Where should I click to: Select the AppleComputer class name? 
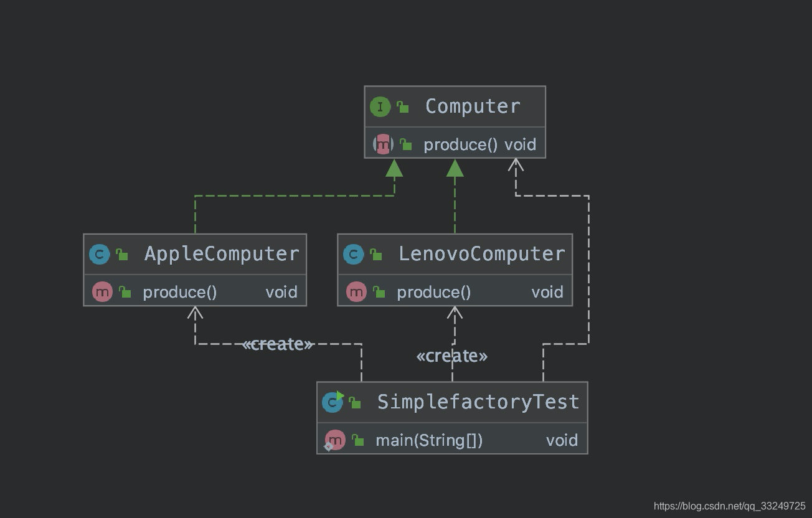222,254
